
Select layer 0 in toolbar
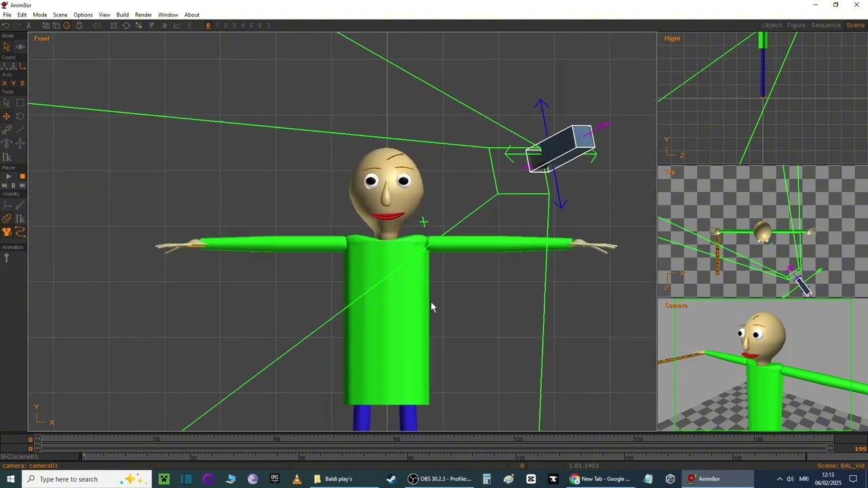point(208,26)
